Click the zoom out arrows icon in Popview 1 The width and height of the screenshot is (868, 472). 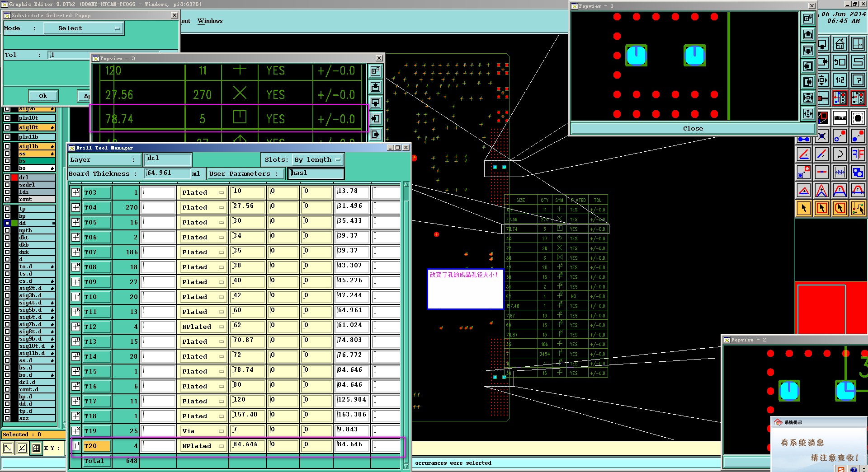808,113
